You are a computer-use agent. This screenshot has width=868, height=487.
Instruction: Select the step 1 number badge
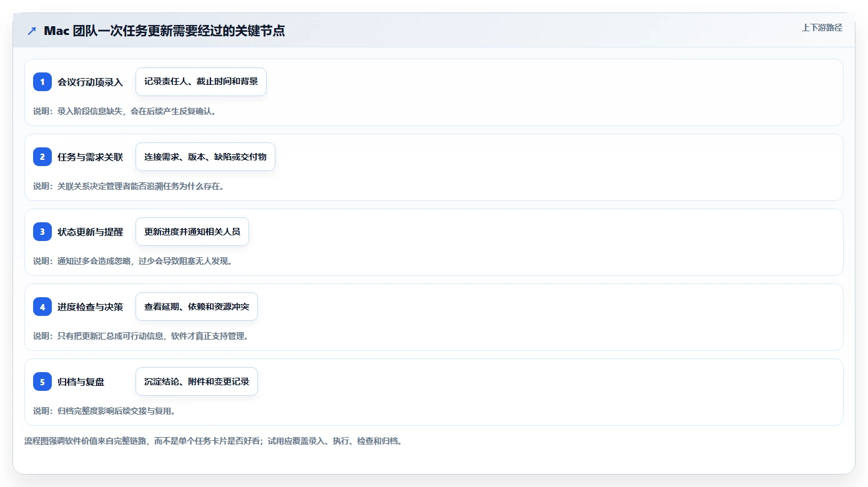pyautogui.click(x=42, y=82)
